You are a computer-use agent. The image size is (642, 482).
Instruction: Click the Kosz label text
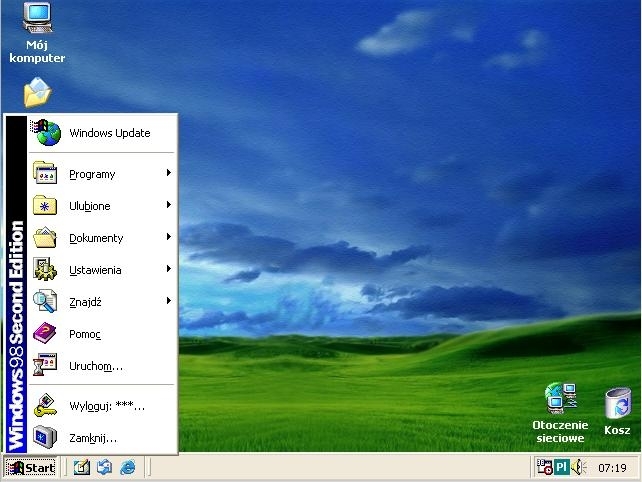[617, 430]
